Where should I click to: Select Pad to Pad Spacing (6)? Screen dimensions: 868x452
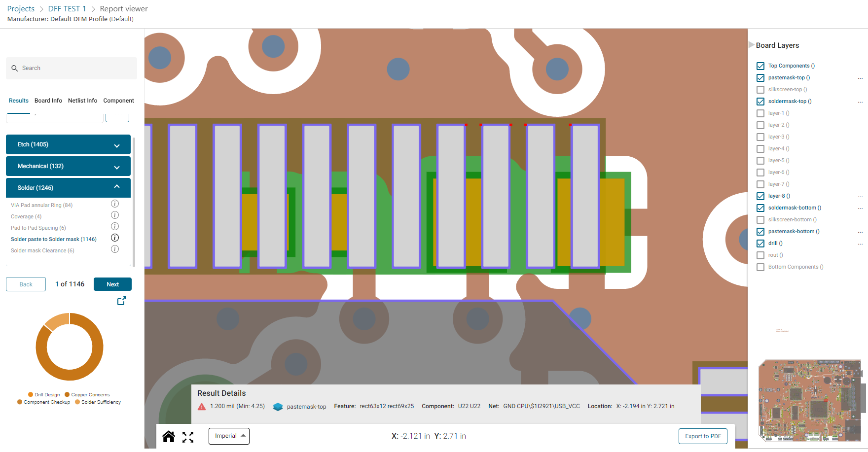(x=38, y=228)
